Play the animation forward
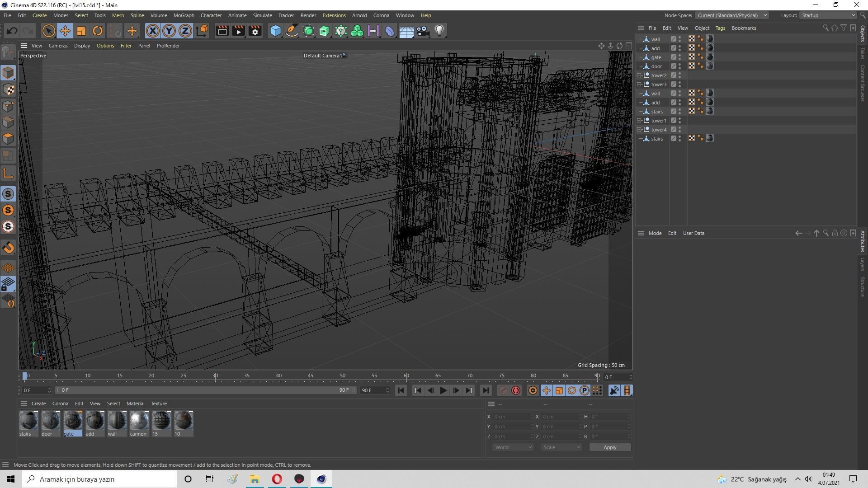 click(443, 390)
